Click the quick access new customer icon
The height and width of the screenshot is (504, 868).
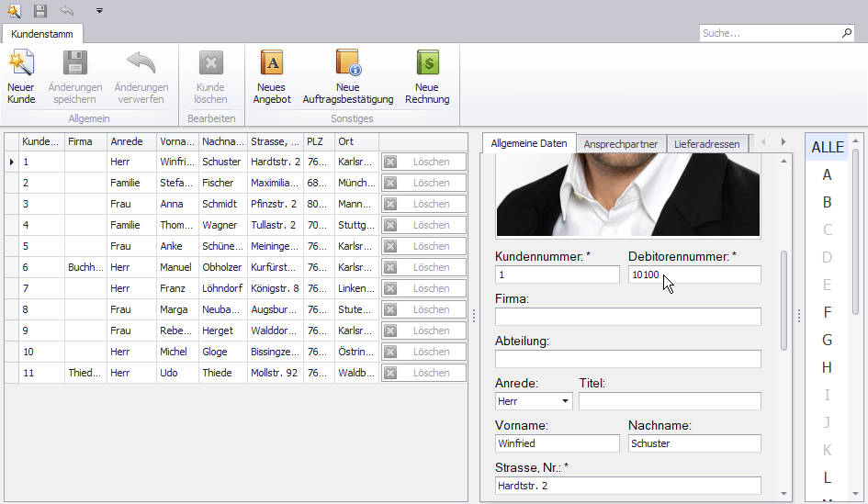click(x=14, y=10)
